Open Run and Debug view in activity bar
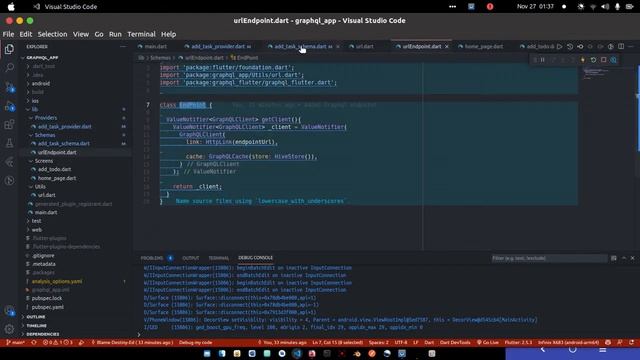Viewport: 640px width, 360px height. pos(9,106)
